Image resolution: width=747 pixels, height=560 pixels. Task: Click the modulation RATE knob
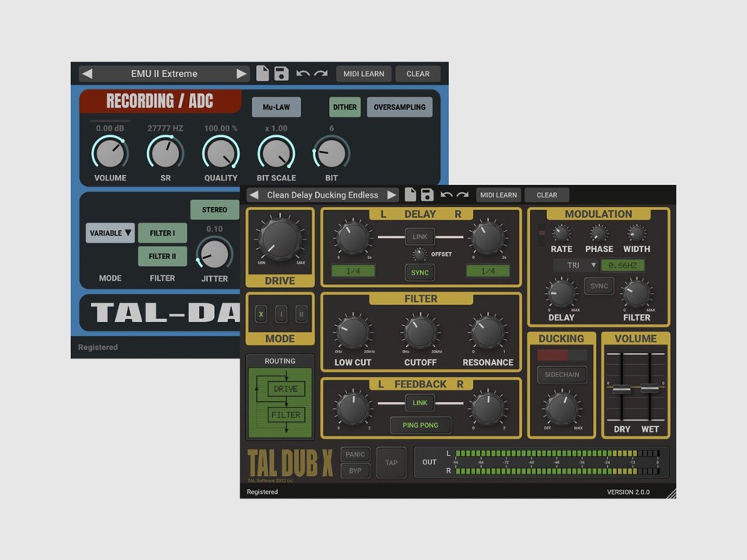click(x=561, y=234)
